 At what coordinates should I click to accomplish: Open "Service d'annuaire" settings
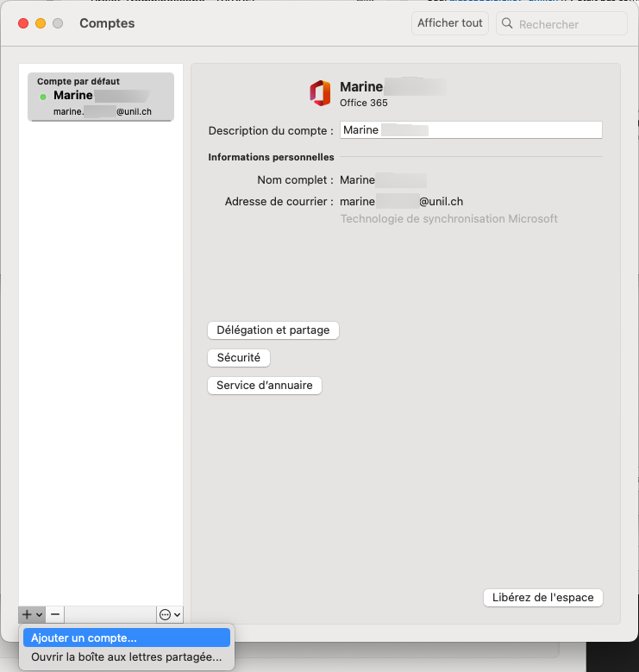click(264, 386)
